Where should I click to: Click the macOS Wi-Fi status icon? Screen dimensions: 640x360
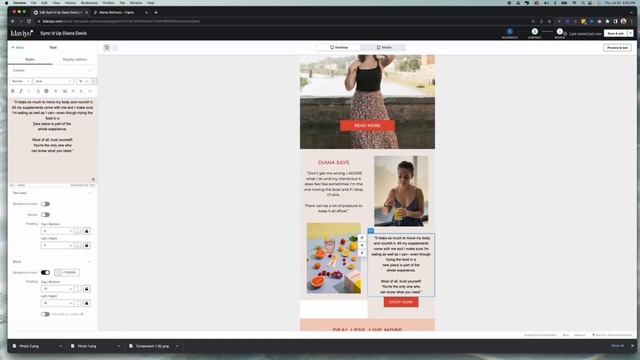[x=573, y=3]
